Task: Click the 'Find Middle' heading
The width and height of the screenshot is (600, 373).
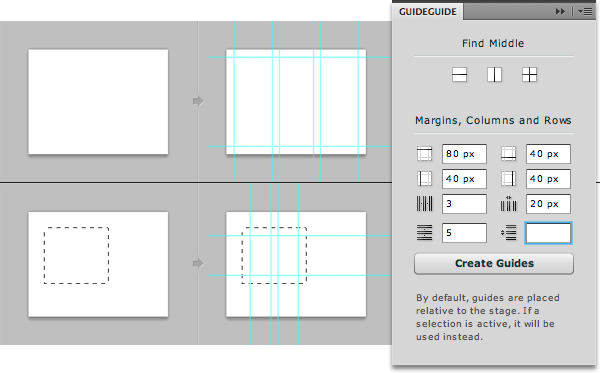Action: tap(493, 43)
